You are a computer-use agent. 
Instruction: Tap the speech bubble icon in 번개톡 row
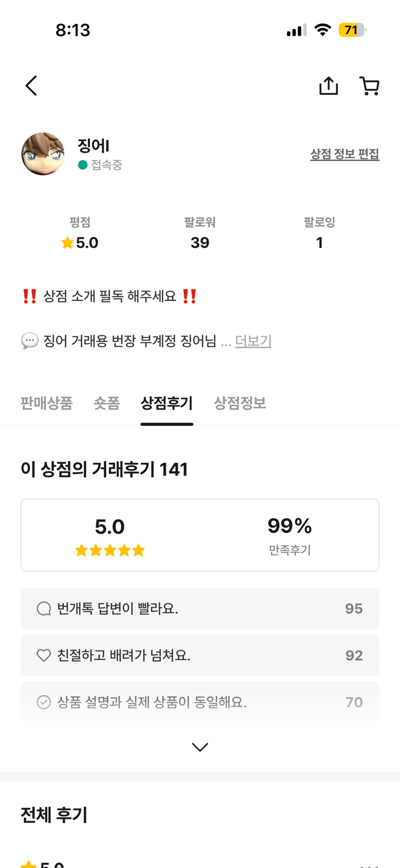pyautogui.click(x=44, y=609)
